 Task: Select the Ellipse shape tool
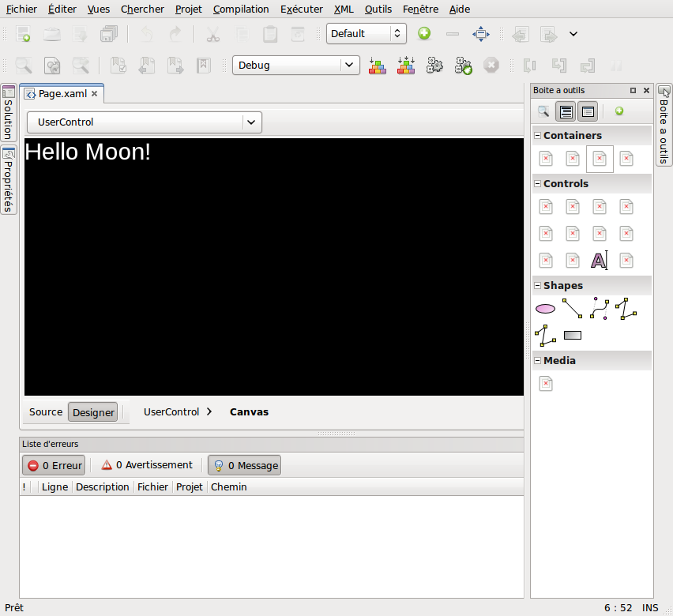pos(545,309)
